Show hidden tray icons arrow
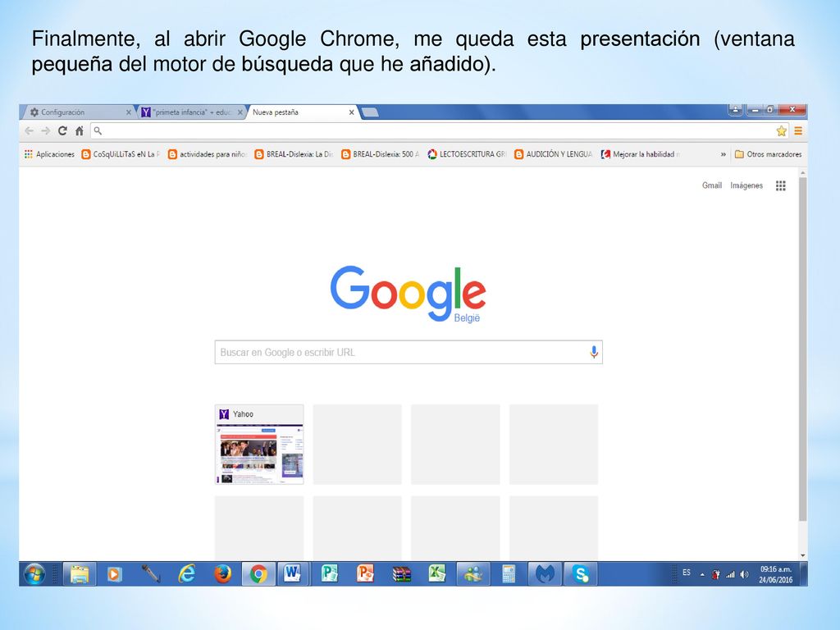The image size is (840, 630). [702, 574]
